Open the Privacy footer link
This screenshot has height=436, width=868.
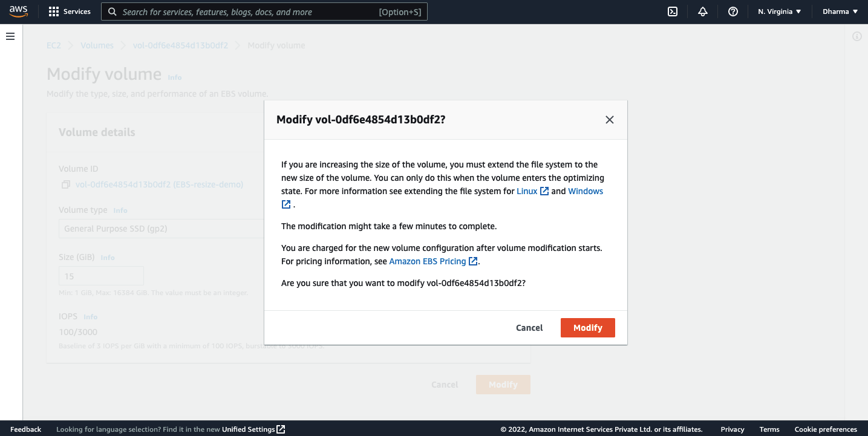point(733,429)
